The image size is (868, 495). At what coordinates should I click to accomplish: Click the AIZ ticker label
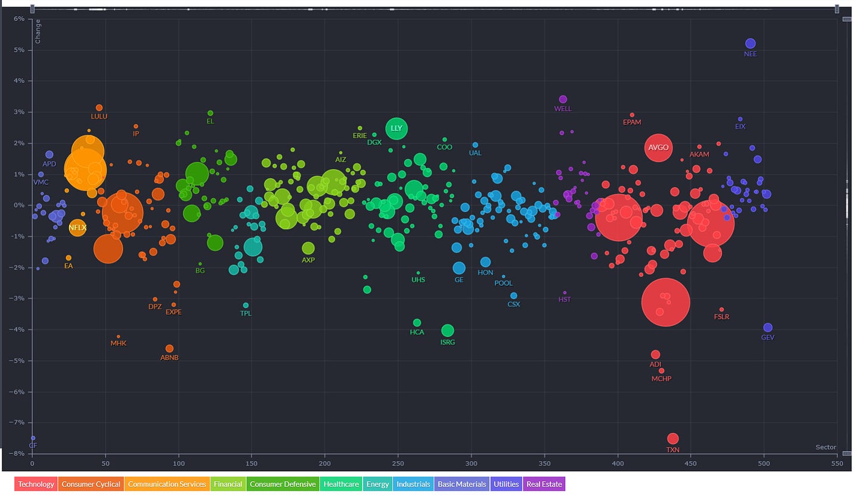point(340,160)
